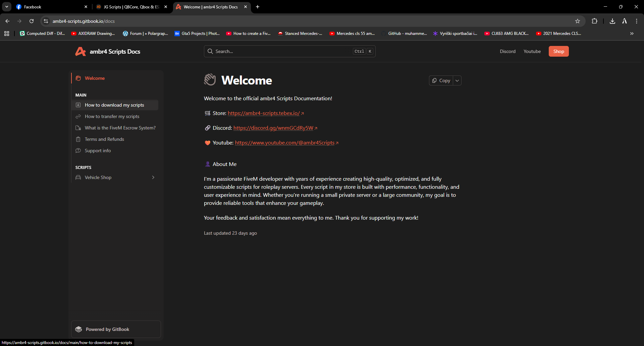The width and height of the screenshot is (644, 346).
Task: Open How to download my scripts
Action: point(115,105)
